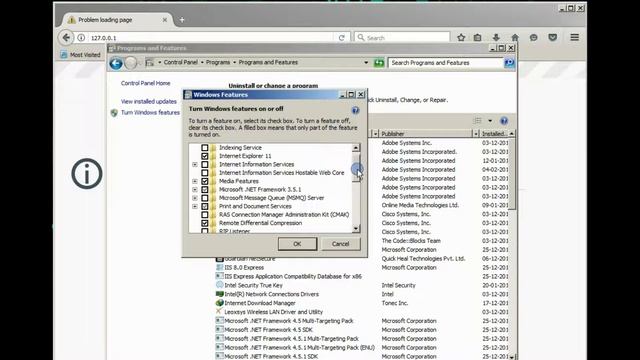Check the Indexing Service checkbox
This screenshot has height=360, width=640.
tap(204, 147)
